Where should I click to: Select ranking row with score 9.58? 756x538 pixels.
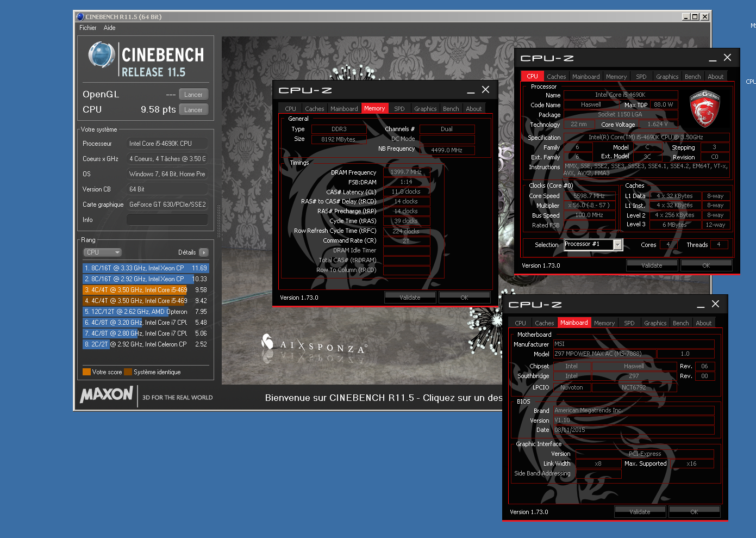tap(146, 290)
